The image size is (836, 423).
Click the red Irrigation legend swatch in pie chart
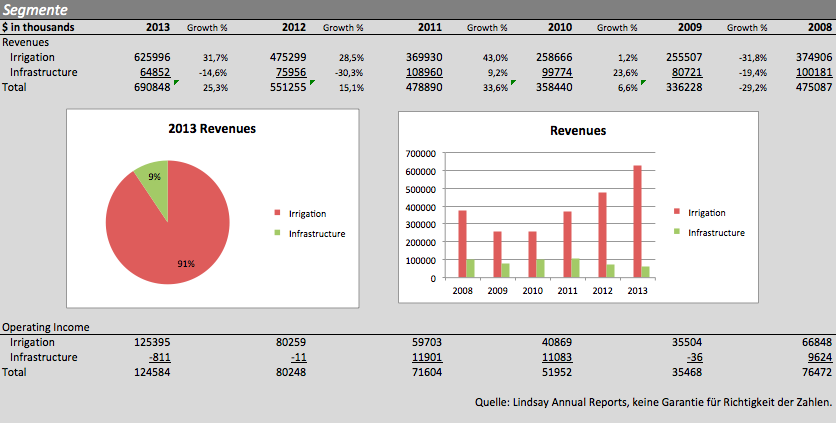277,213
